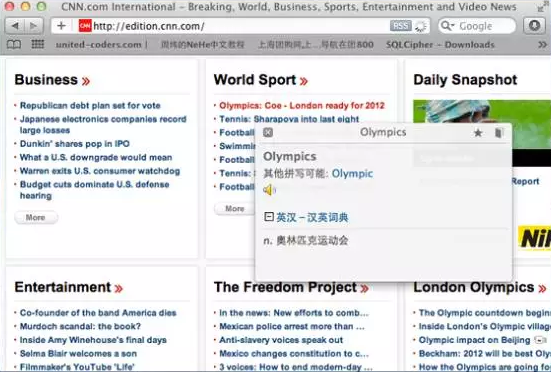Collapse the 英汉－汉英词典 section toggle

pos(268,216)
